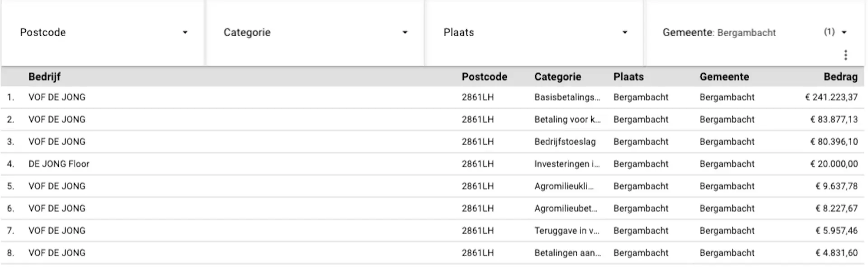Select row 8 Betalingen aan... cell

pyautogui.click(x=567, y=253)
